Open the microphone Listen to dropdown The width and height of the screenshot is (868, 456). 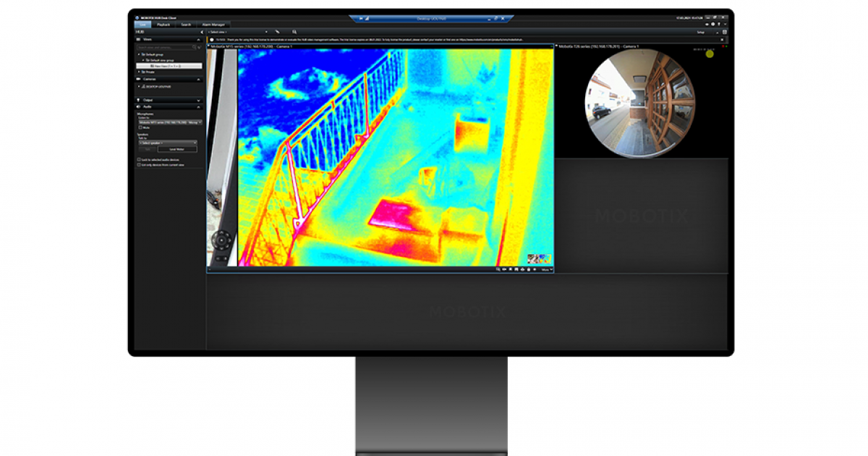[x=170, y=122]
